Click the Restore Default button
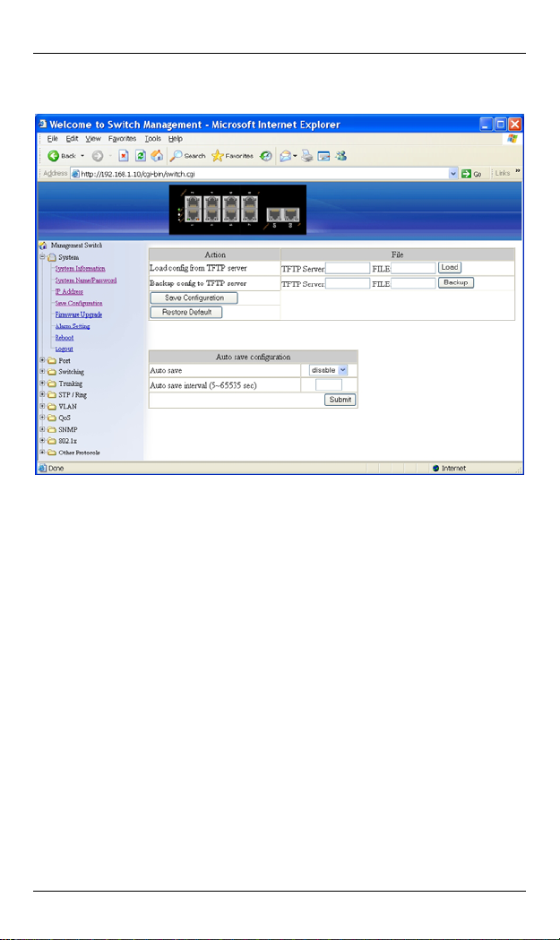This screenshot has height=940, width=560. pos(186,313)
